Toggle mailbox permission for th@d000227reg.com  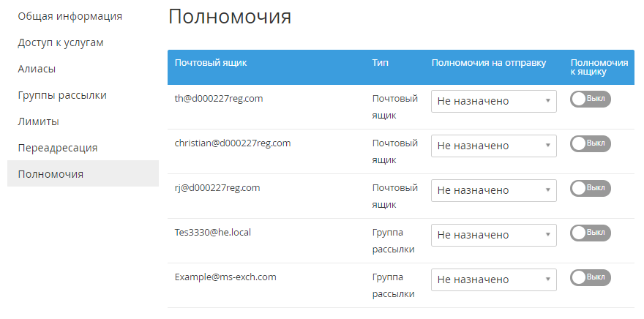590,100
